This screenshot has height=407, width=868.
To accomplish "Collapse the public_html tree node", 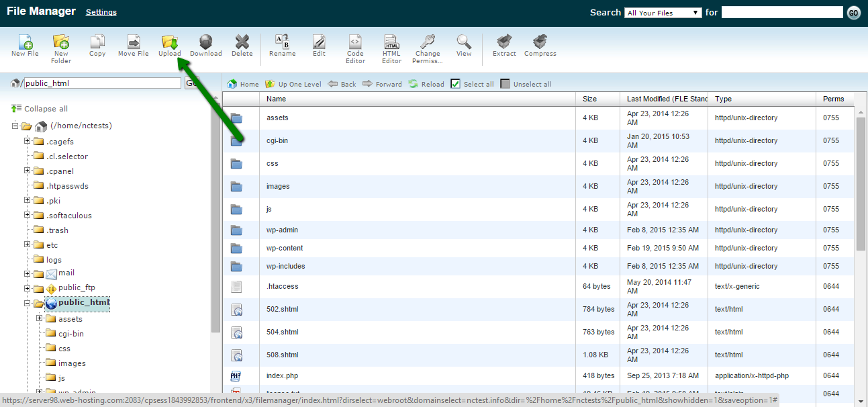I will pyautogui.click(x=27, y=303).
